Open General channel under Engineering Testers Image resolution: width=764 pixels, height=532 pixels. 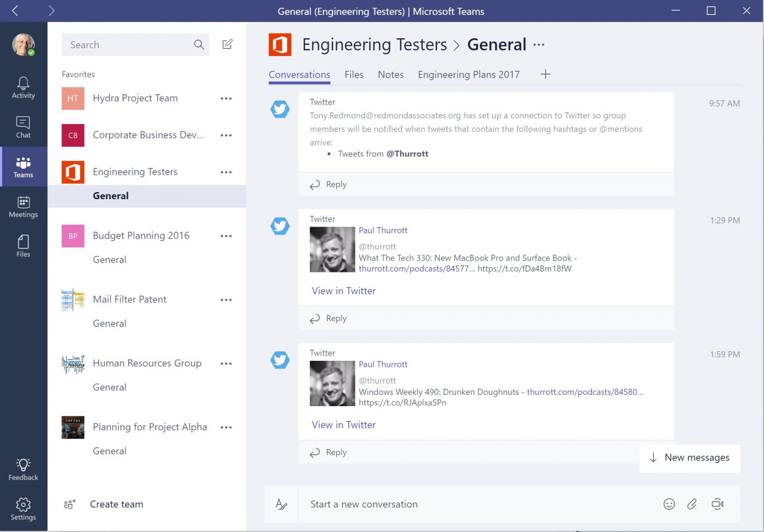[x=147, y=196]
